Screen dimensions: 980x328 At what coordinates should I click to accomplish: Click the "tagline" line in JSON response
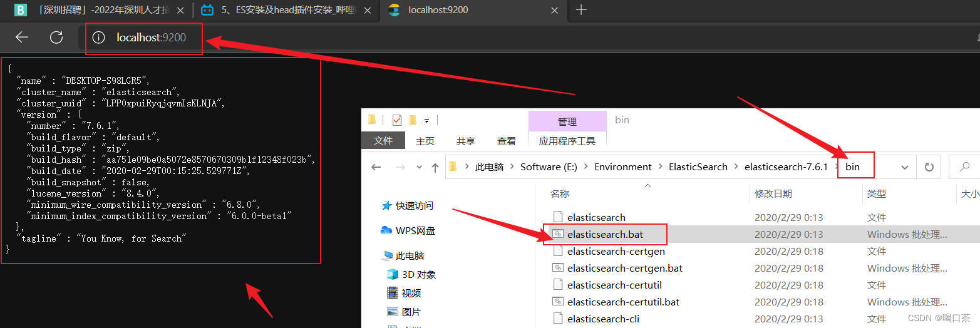(x=101, y=238)
